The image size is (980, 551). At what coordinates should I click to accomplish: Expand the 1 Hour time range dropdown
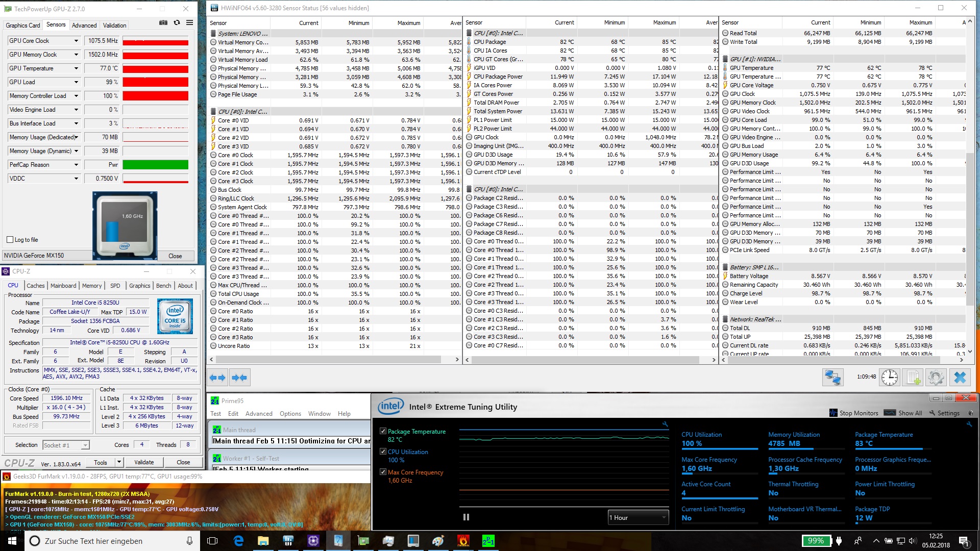(x=663, y=517)
